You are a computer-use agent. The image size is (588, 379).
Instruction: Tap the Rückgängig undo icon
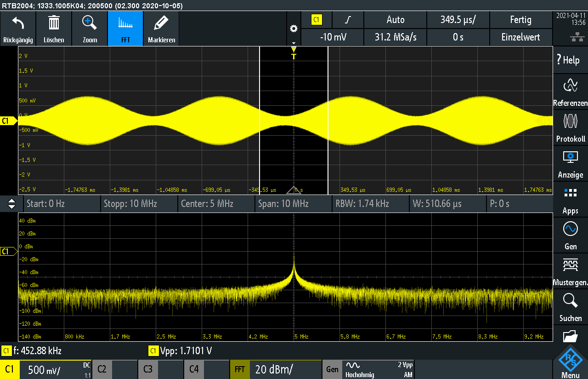coord(18,29)
